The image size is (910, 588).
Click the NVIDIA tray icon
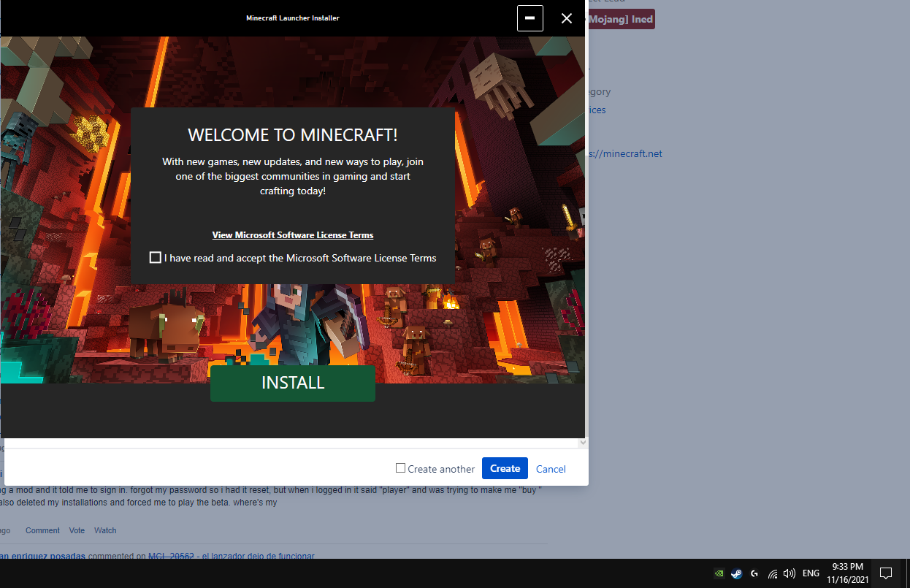719,573
